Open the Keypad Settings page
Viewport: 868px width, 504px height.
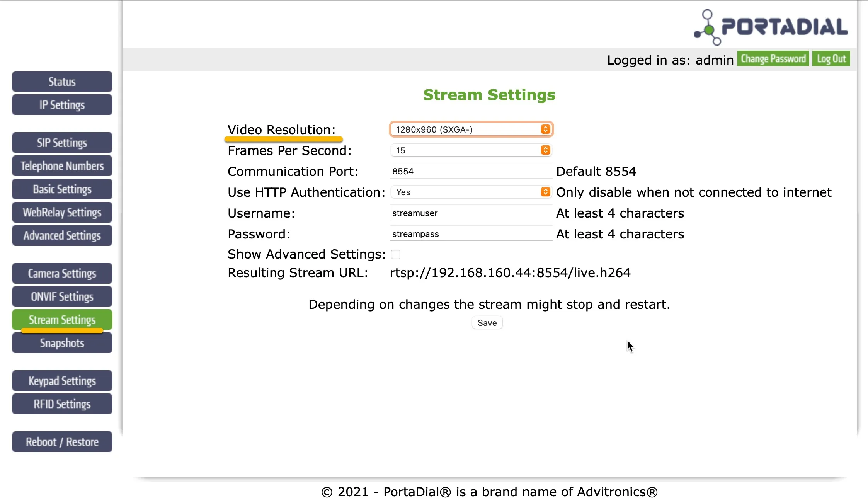[x=62, y=381]
